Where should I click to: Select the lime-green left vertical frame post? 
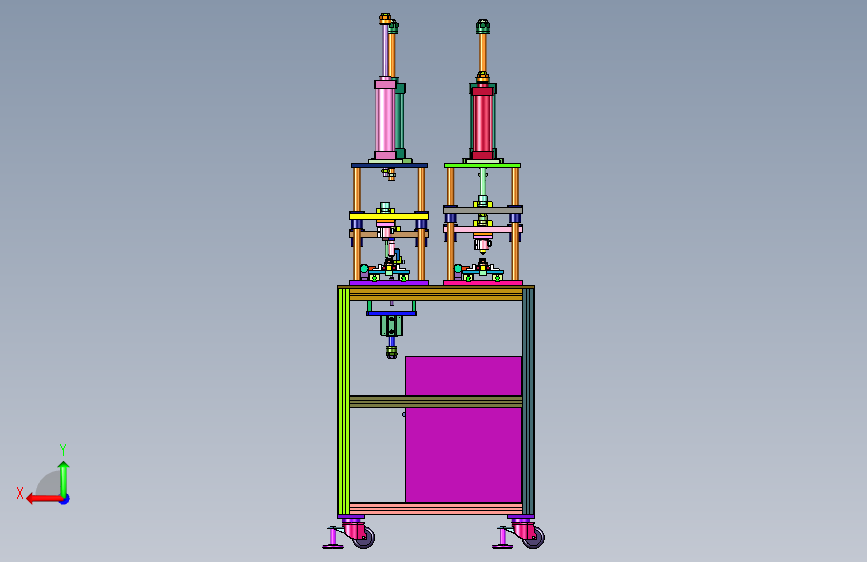(x=343, y=402)
